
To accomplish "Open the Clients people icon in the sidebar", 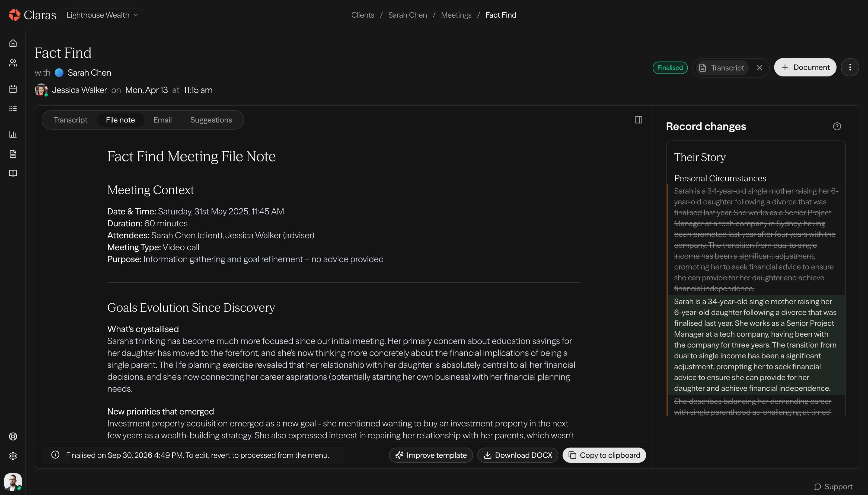I will pyautogui.click(x=13, y=63).
